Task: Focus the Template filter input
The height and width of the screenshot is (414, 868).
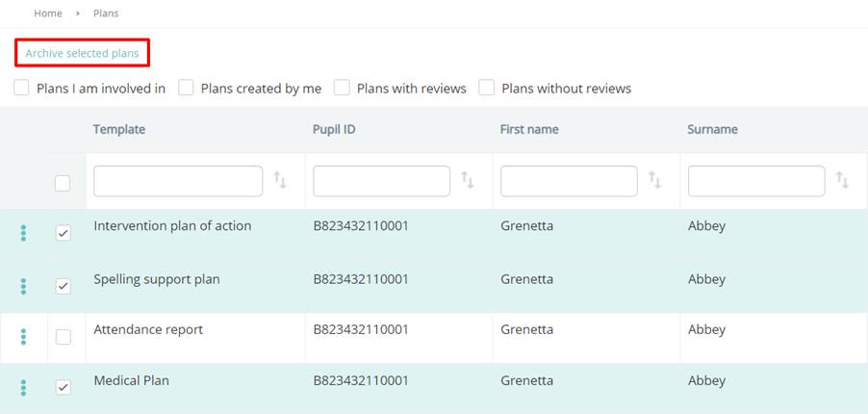Action: pyautogui.click(x=178, y=181)
